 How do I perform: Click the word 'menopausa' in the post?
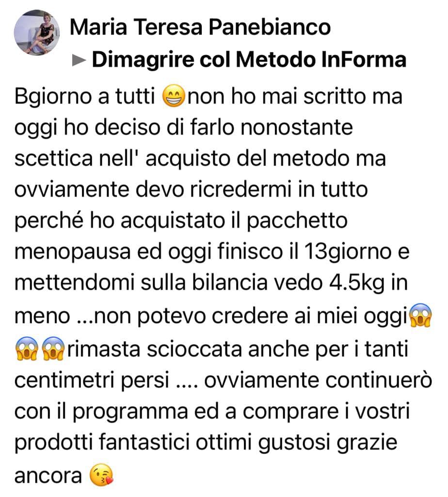(73, 252)
